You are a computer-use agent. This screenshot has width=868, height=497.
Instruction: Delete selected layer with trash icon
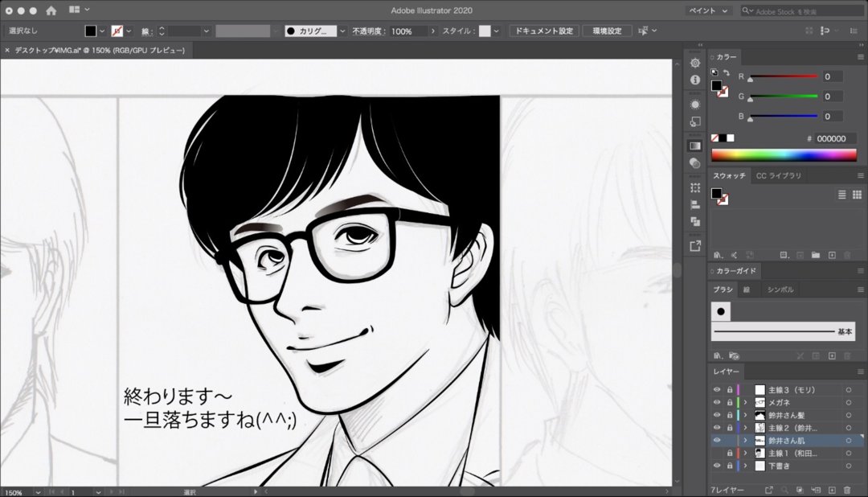pos(847,491)
